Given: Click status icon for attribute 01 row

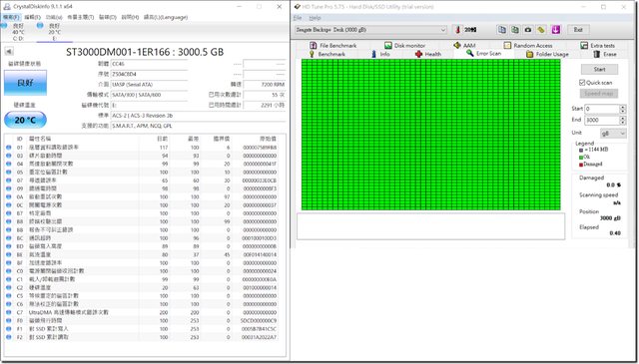Looking at the screenshot, I should pos(9,148).
